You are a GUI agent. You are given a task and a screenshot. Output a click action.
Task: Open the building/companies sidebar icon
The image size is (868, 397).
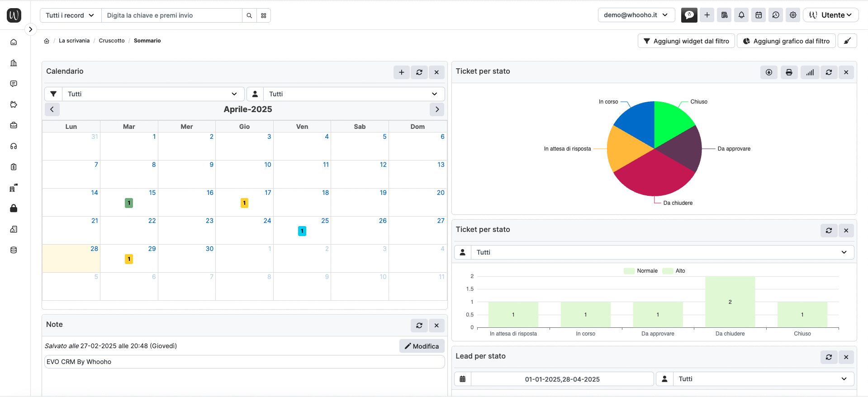pyautogui.click(x=14, y=63)
